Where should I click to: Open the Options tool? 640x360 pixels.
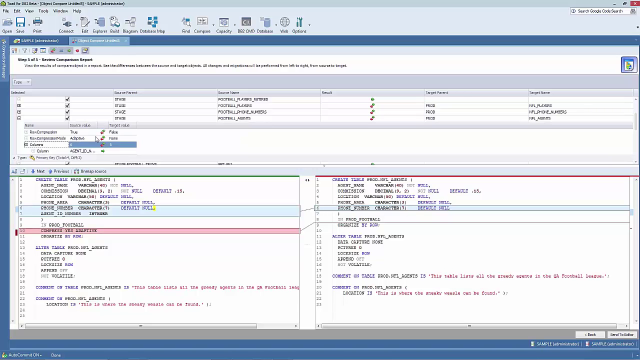[x=299, y=25]
